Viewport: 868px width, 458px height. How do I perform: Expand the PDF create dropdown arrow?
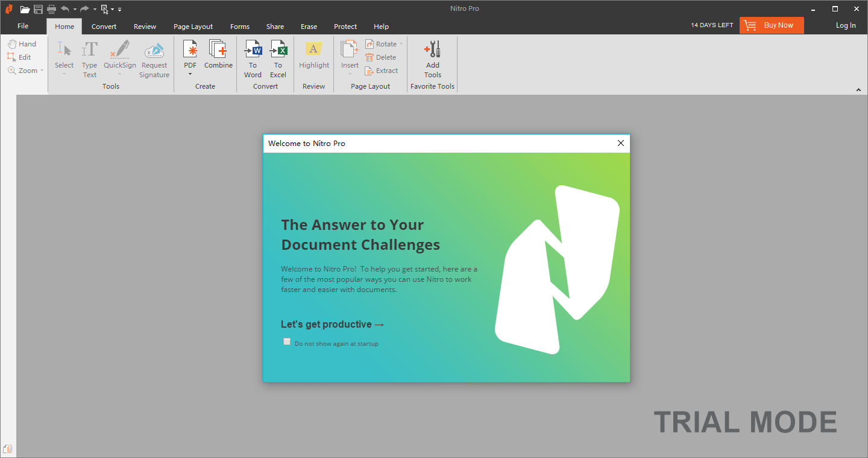tap(190, 74)
